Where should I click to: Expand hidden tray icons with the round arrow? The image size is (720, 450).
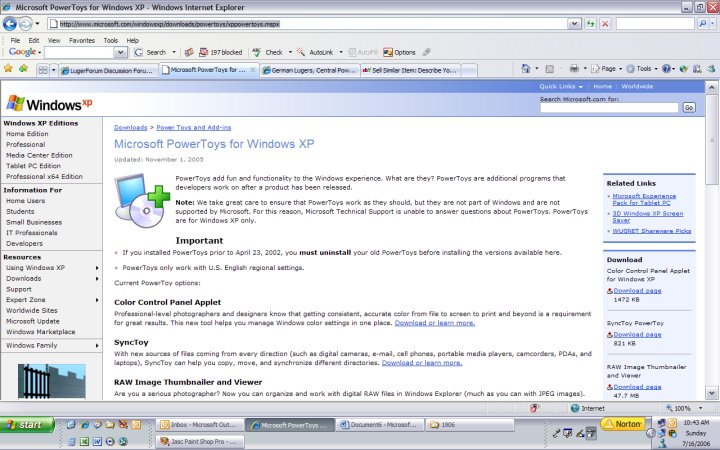pos(651,433)
